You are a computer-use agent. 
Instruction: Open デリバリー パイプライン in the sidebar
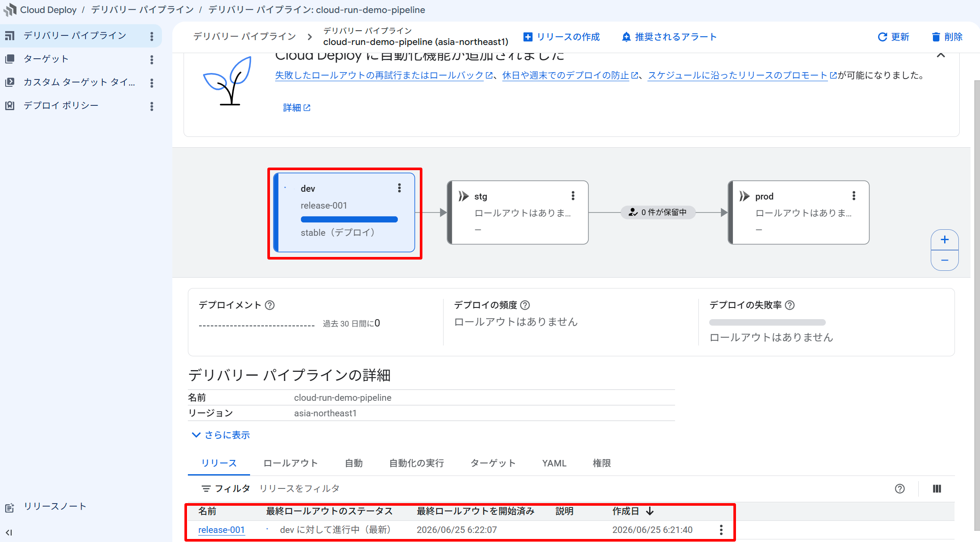coord(75,35)
